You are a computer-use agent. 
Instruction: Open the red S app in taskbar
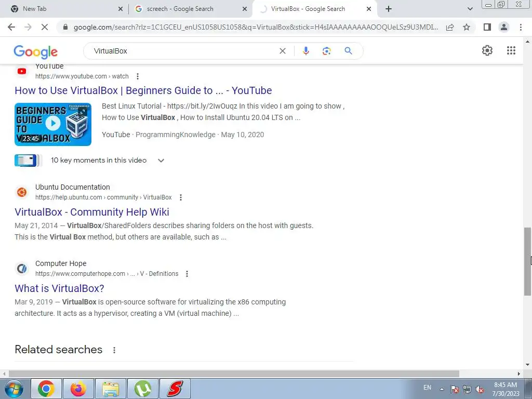tap(175, 389)
